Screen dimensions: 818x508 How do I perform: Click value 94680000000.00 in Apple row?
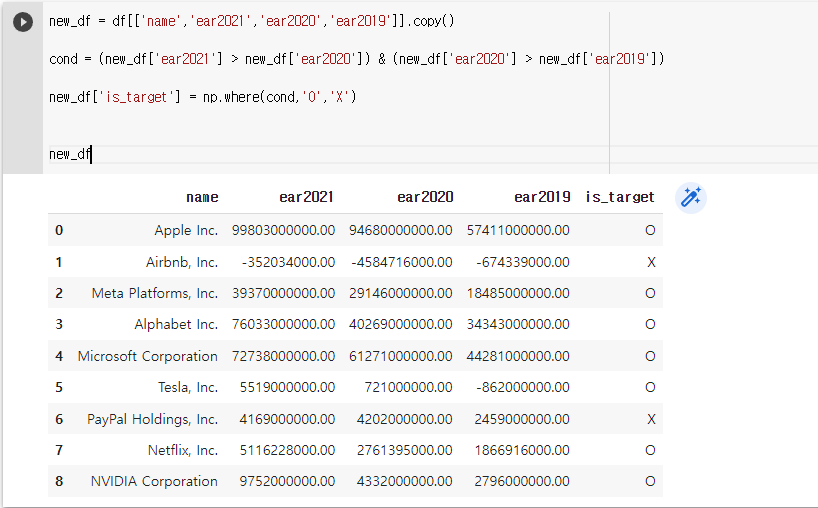(x=401, y=230)
